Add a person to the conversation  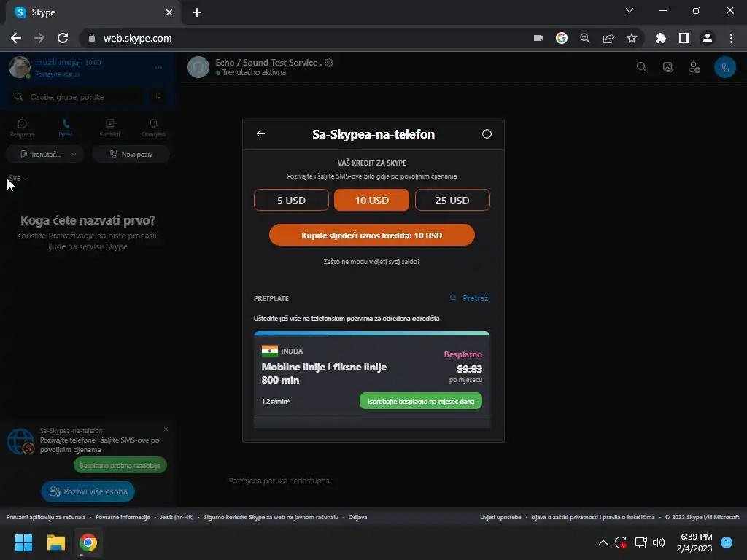coord(694,68)
